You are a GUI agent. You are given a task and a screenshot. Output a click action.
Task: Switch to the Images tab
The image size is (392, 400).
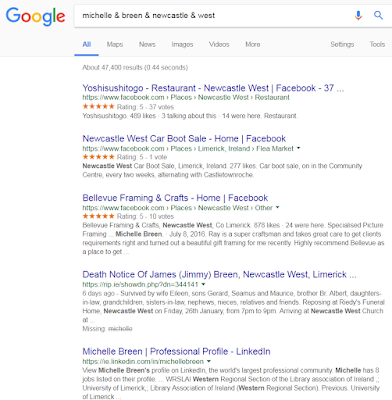click(182, 44)
